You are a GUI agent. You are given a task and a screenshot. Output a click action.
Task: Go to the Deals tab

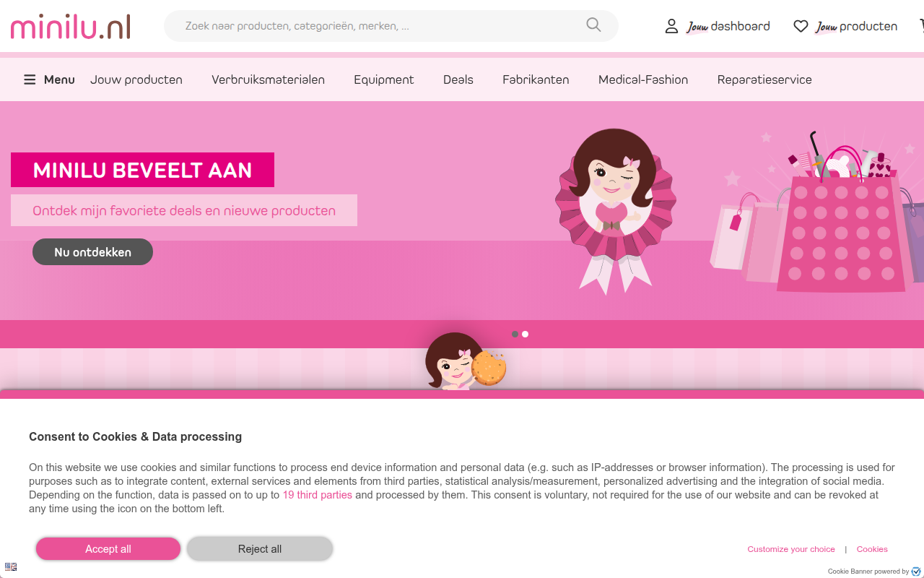point(458,79)
